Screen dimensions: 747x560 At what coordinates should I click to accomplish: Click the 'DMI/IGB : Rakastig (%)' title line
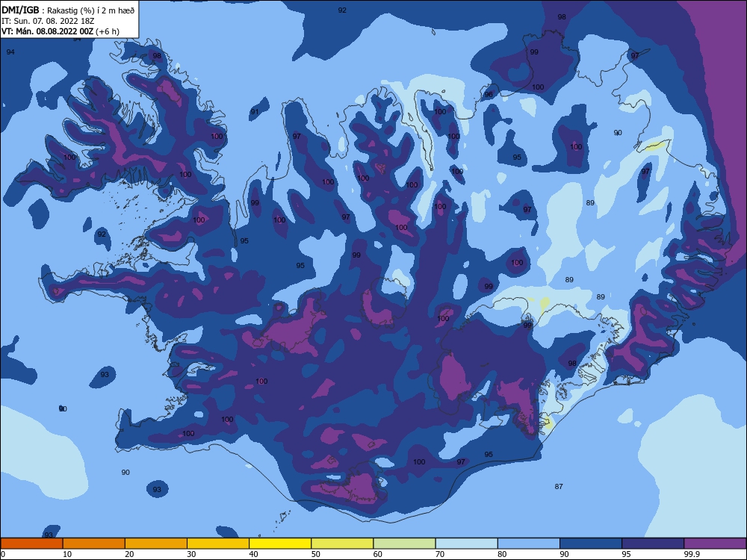click(68, 10)
